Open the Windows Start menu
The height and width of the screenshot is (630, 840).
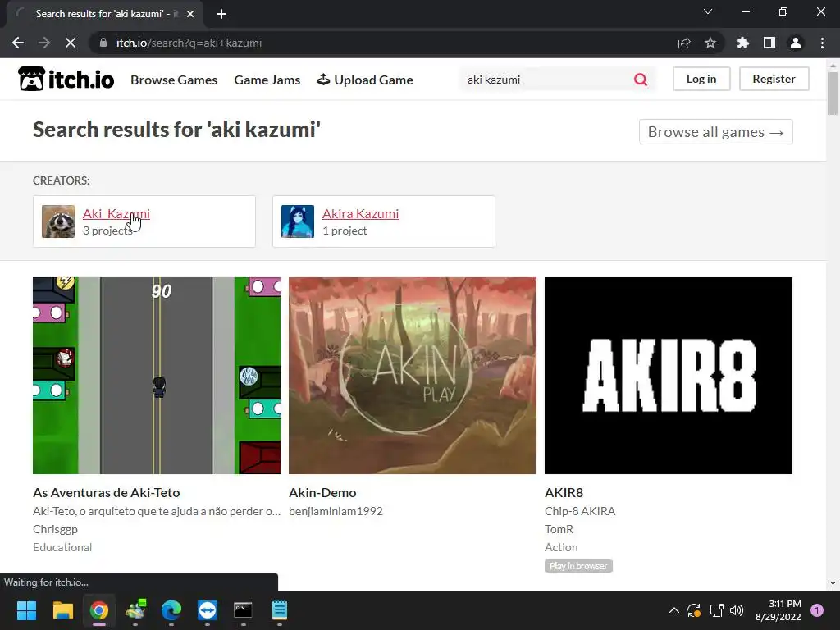pyautogui.click(x=26, y=609)
